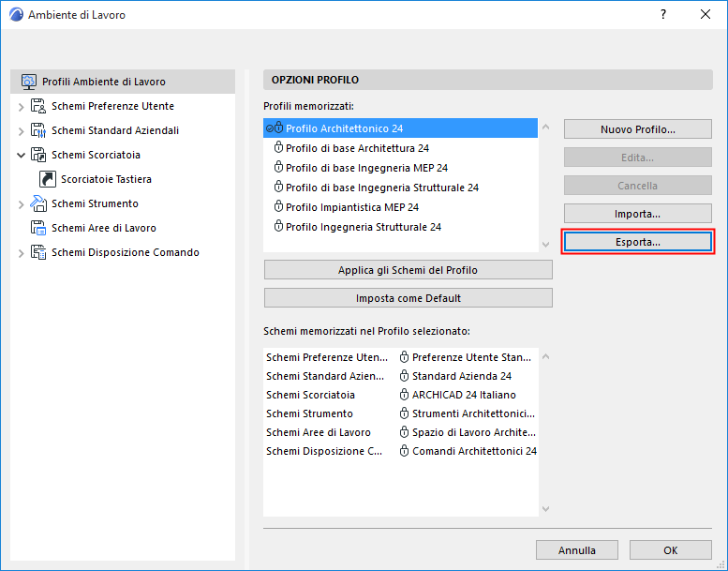Click the Scorciatoie Tastiera shortcut icon
Viewport: 728px width, 571px height.
(48, 179)
